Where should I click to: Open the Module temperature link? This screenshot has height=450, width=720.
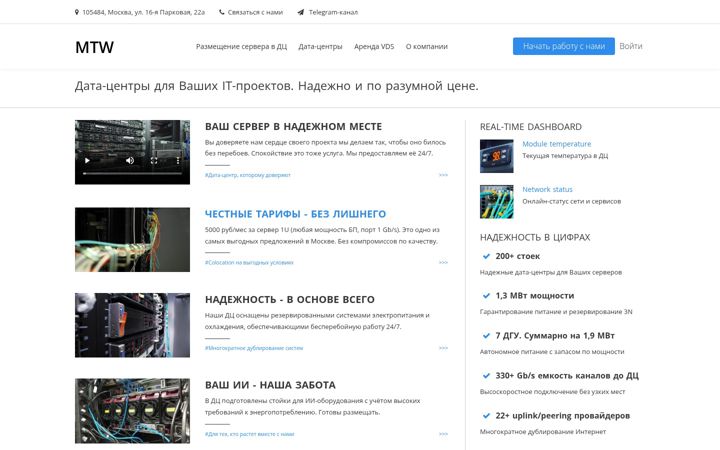[557, 144]
